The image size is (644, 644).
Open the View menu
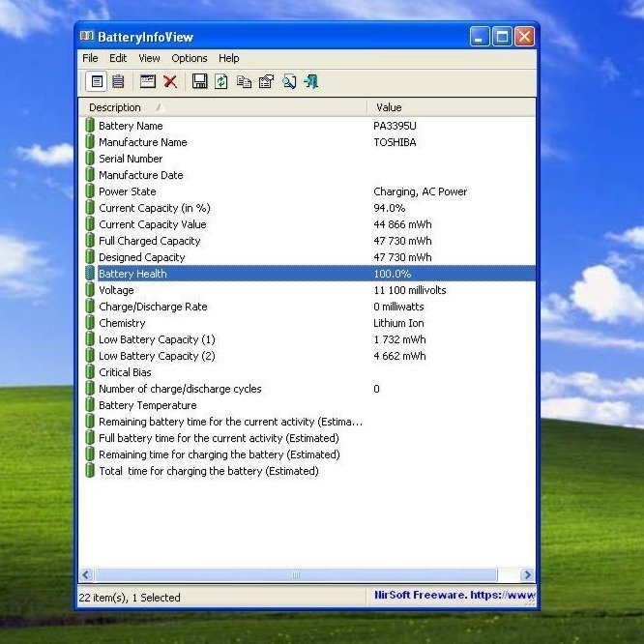point(149,58)
